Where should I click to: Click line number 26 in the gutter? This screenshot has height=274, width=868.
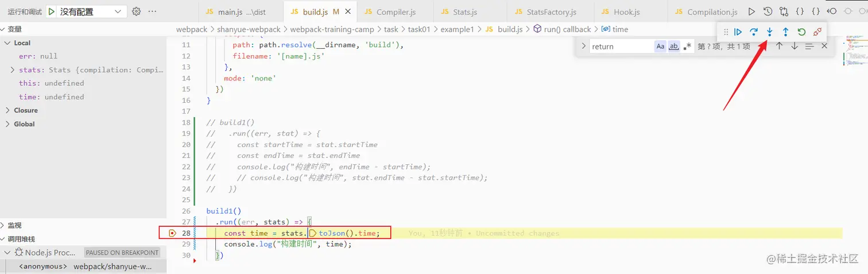[185, 211]
